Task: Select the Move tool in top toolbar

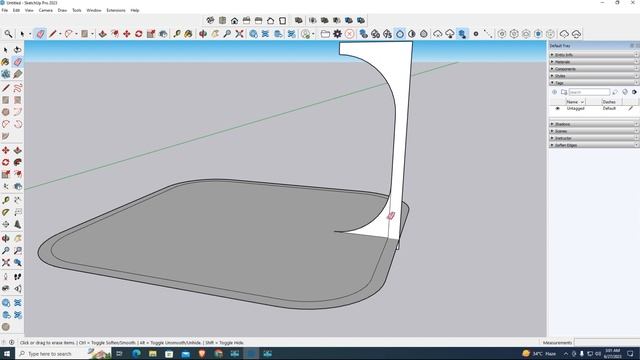Action: click(127, 34)
